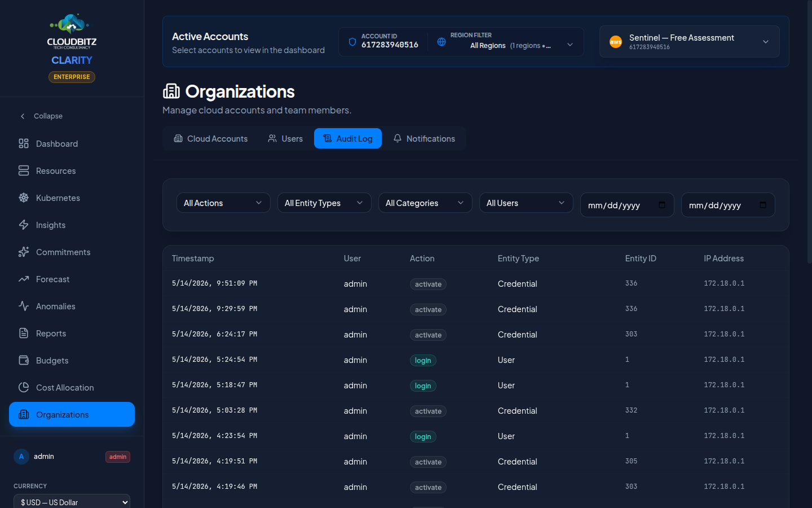812x508 pixels.
Task: Open the Insights page
Action: (x=72, y=225)
